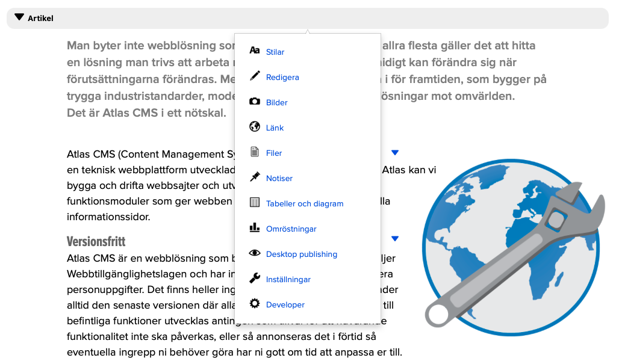Click the bar chart icon for Omröstningar
This screenshot has width=619, height=364.
click(x=254, y=228)
